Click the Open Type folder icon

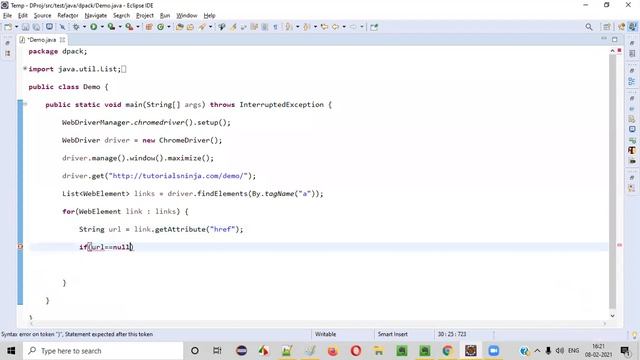point(179,27)
